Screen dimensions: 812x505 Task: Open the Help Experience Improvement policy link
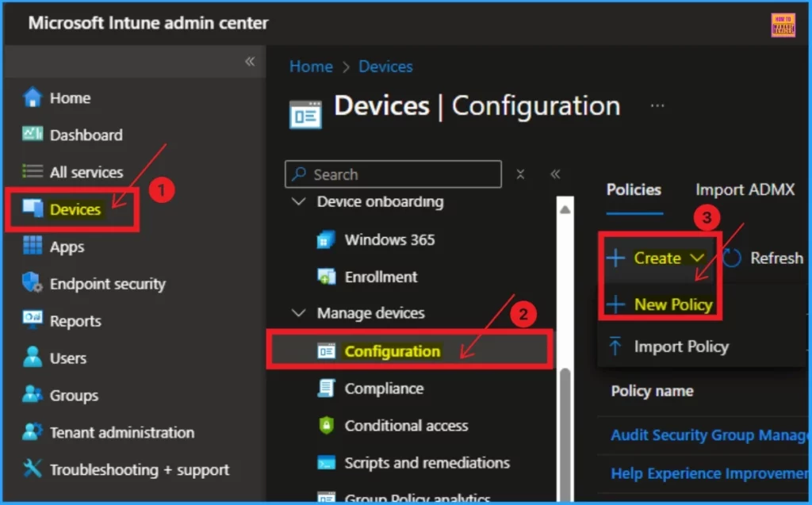pos(709,473)
